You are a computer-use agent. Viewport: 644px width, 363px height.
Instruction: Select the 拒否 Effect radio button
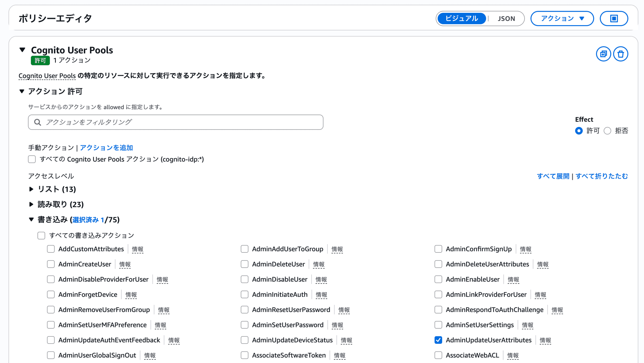(607, 131)
